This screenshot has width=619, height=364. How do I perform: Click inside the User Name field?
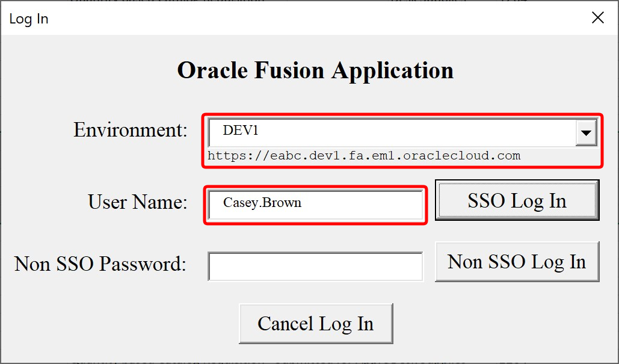pos(316,205)
